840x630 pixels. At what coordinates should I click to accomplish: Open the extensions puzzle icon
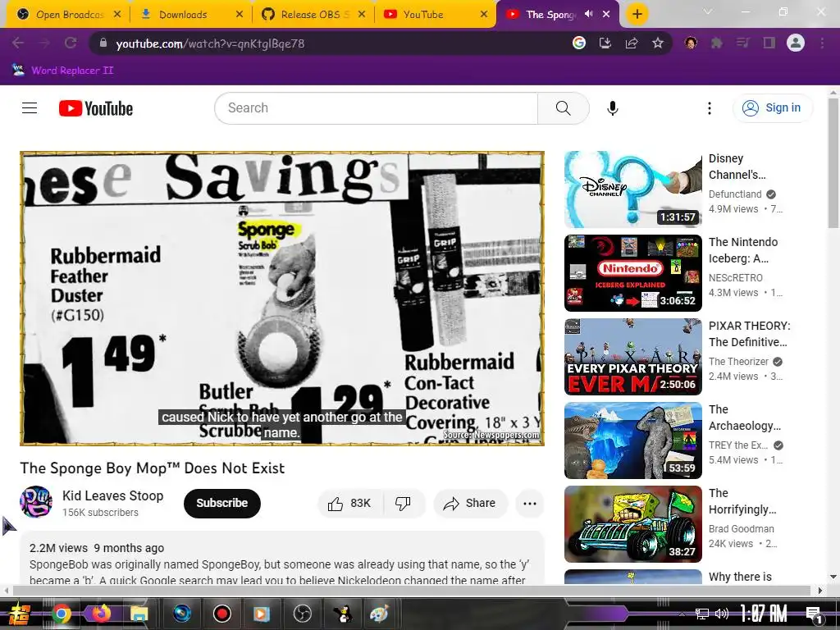click(716, 43)
